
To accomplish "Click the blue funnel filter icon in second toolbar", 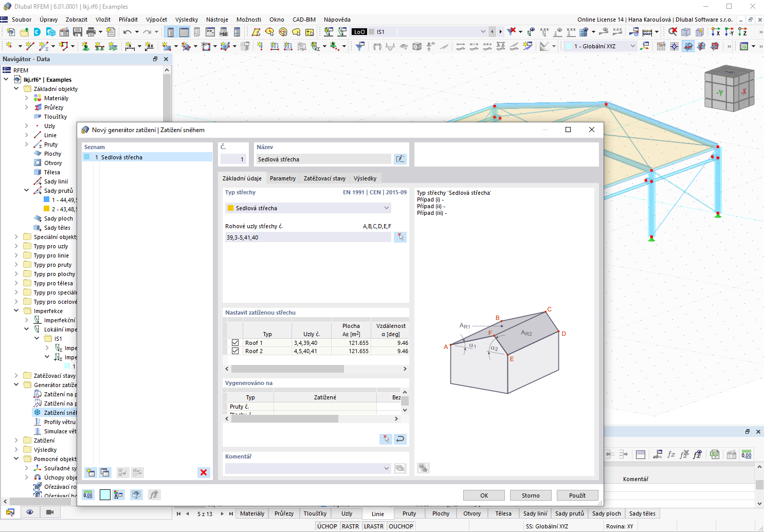I will click(360, 46).
